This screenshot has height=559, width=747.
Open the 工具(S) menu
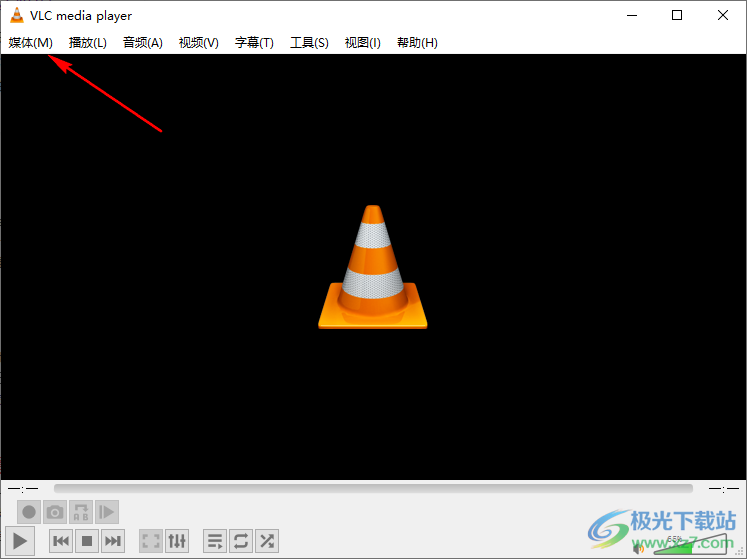pyautogui.click(x=310, y=43)
